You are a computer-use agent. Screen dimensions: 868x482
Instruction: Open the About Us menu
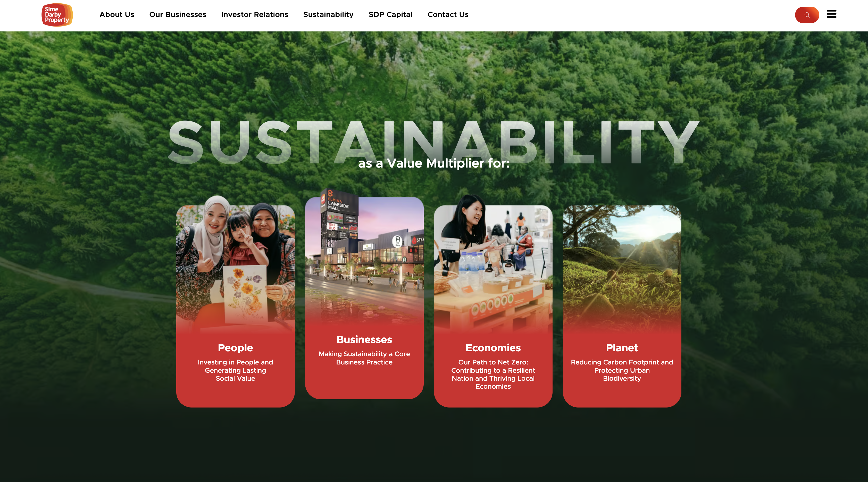point(116,14)
